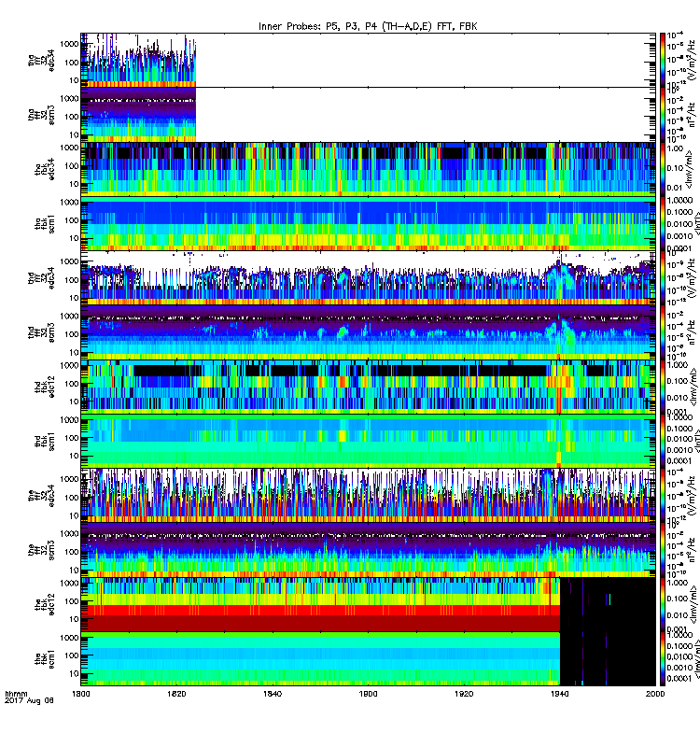Select the 'thd fff 32 edc34' panel label
The image size is (700, 747).
(41, 278)
